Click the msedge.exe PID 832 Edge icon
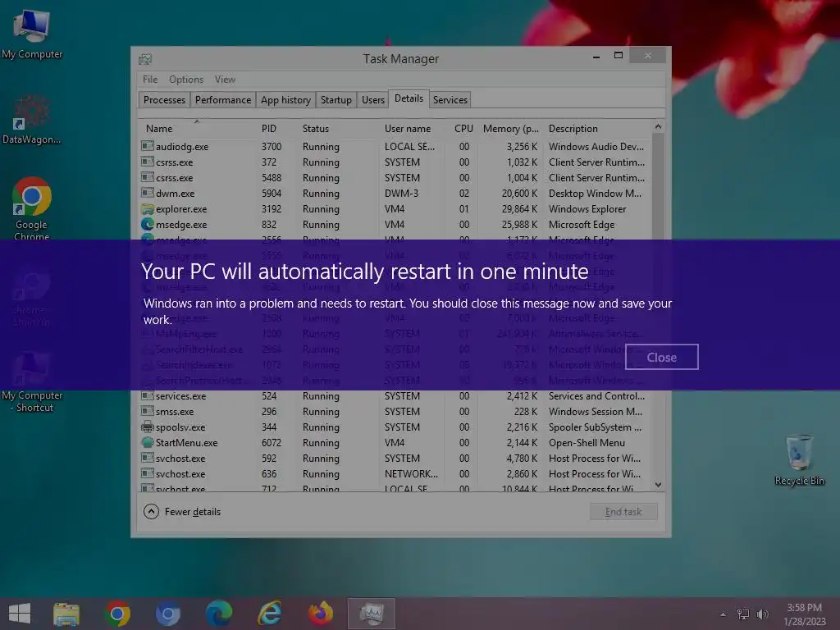Screen dimensions: 840x630 (x=148, y=225)
